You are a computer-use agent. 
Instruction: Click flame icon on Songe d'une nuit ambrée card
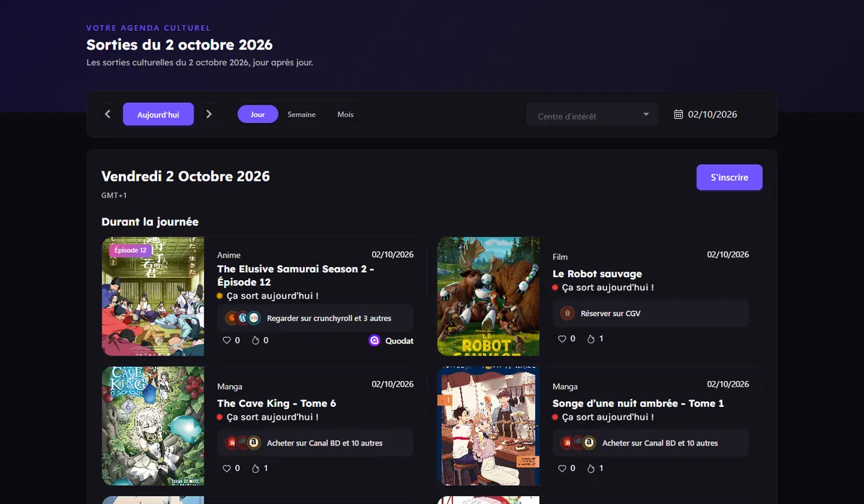[590, 468]
